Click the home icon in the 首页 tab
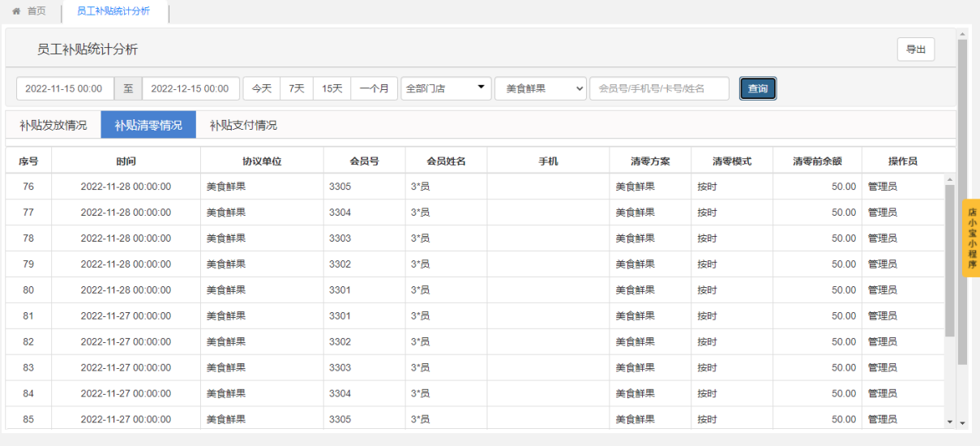Viewport: 980px width, 446px height. tap(16, 11)
